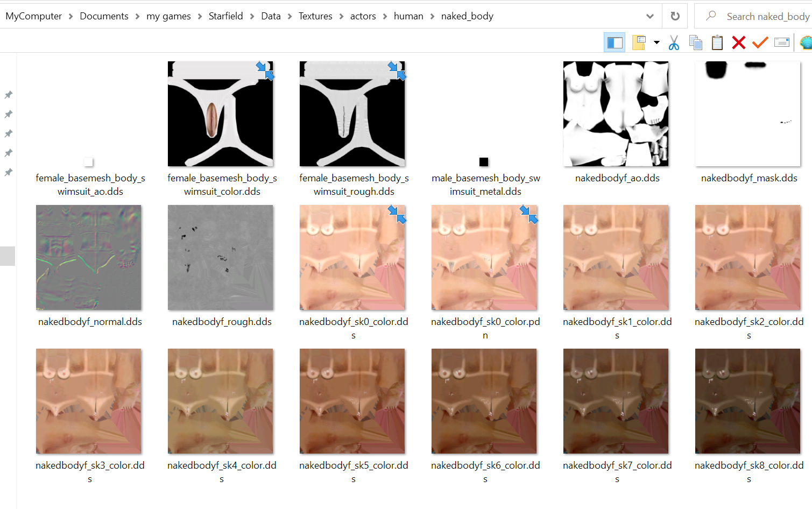Expand the chevron after human
The height and width of the screenshot is (509, 812).
(x=432, y=17)
